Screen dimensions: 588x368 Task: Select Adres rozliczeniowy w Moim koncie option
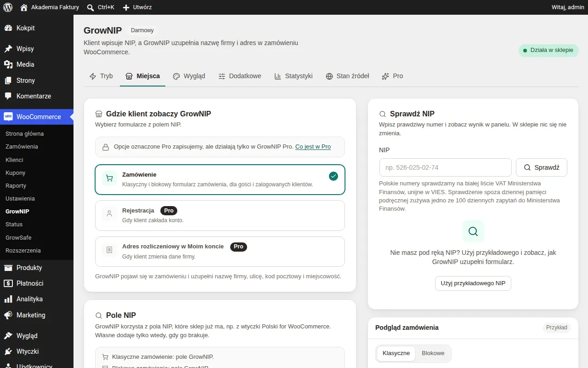(x=220, y=252)
